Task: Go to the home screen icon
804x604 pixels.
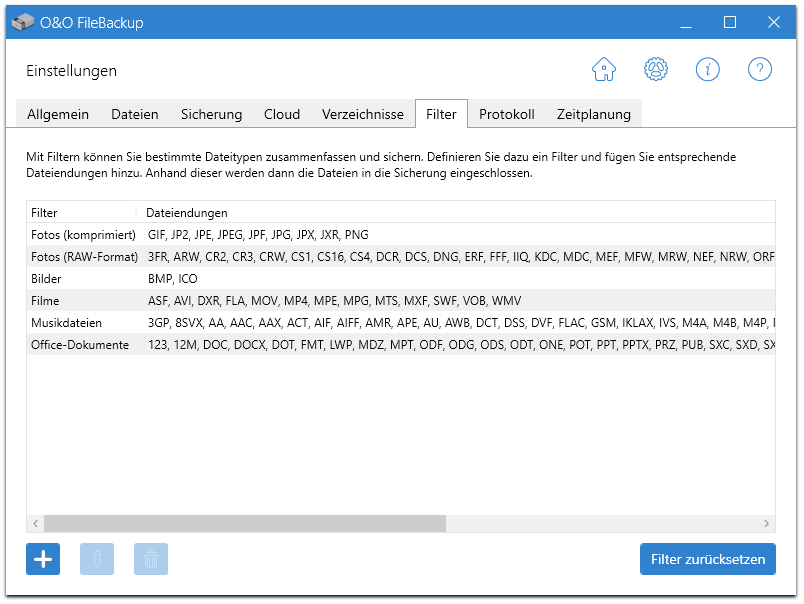Action: (x=604, y=69)
